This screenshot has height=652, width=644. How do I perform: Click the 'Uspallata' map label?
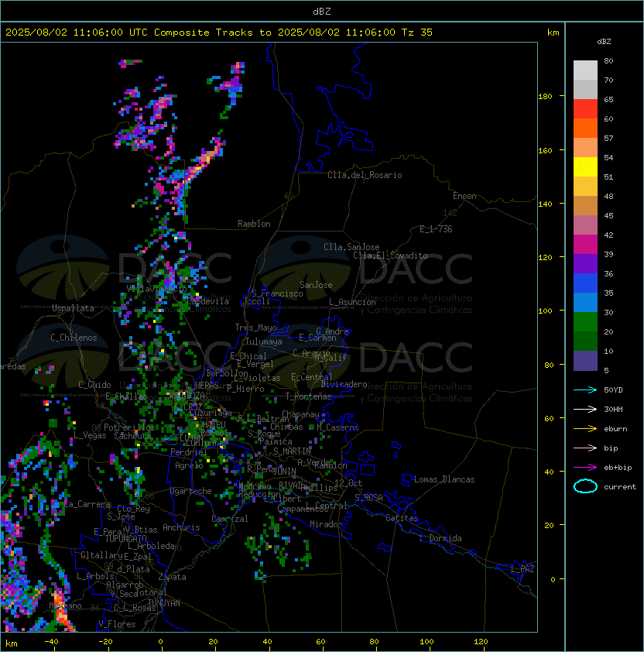point(73,308)
